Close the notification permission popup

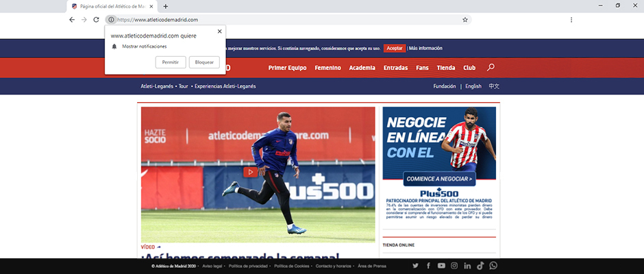tap(219, 32)
